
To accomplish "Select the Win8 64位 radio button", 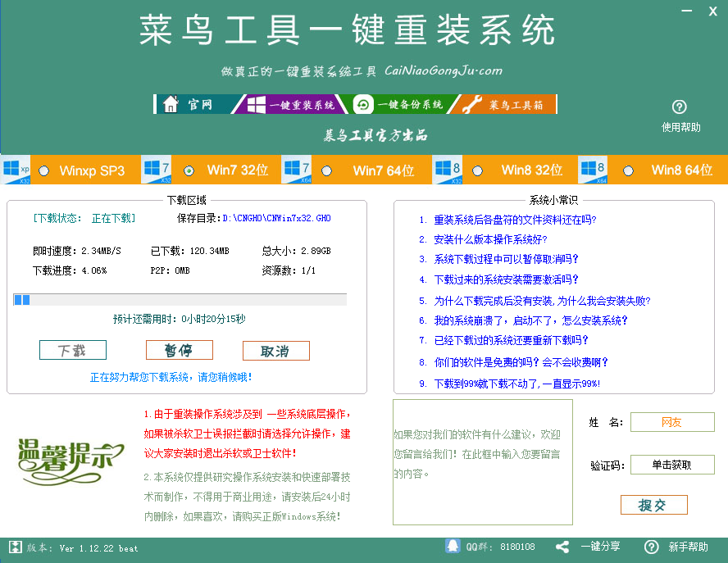I will [628, 170].
